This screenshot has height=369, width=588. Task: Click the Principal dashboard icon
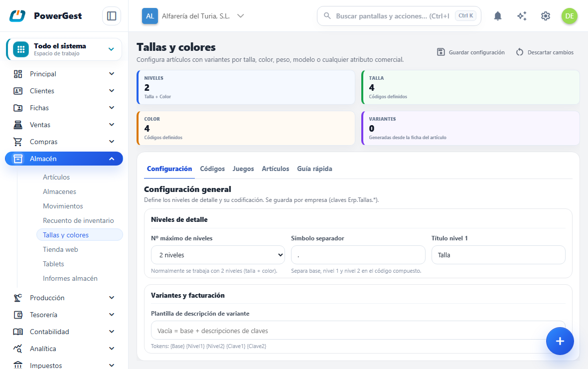pyautogui.click(x=18, y=74)
